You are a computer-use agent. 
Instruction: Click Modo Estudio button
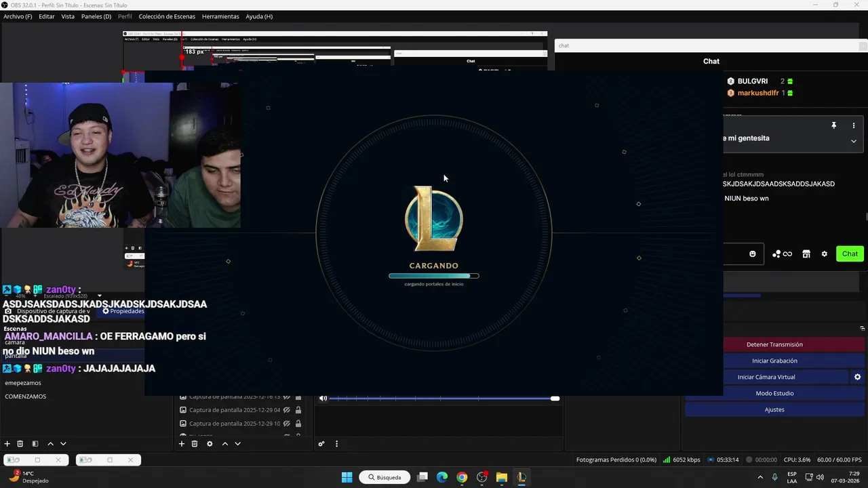click(x=774, y=393)
